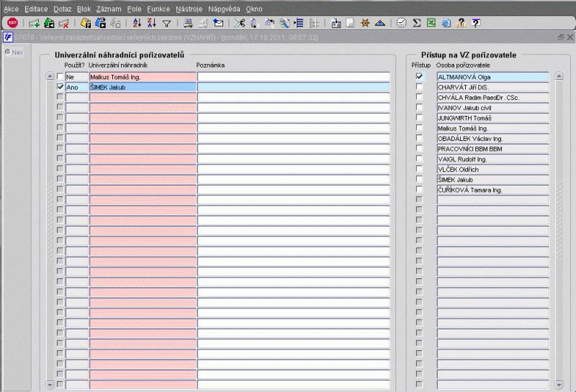
Task: Toggle the Přístup checkbox for ALTMANOVÁ Olga
Action: click(419, 76)
